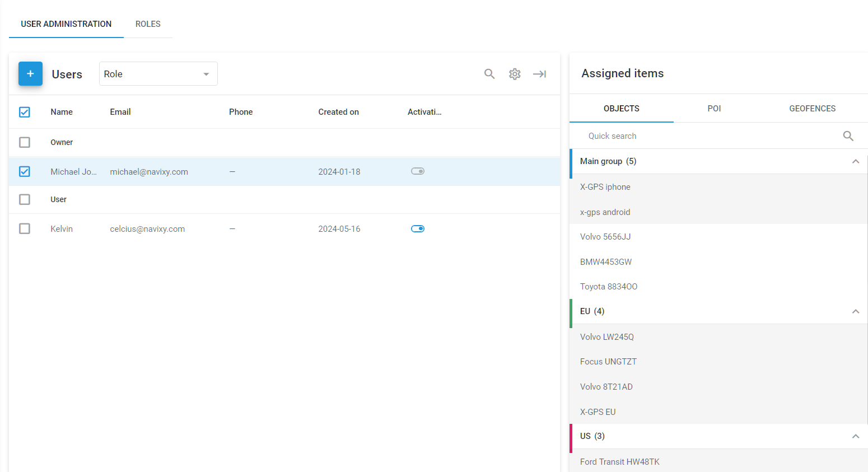Collapse the US (3) group chevron
Viewport: 868px width, 472px height.
coord(856,436)
